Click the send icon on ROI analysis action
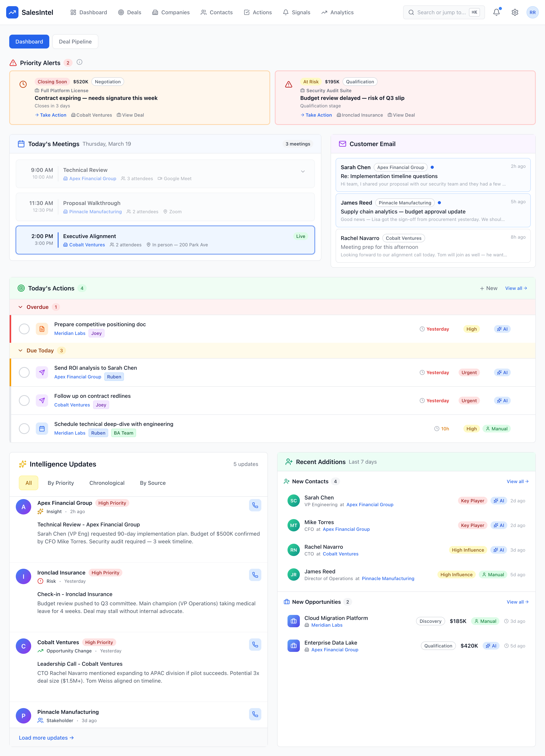Viewport: 545px width, 756px height. pos(42,372)
